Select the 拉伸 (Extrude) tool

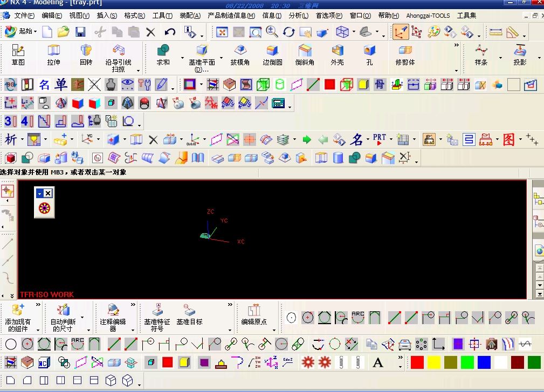53,55
